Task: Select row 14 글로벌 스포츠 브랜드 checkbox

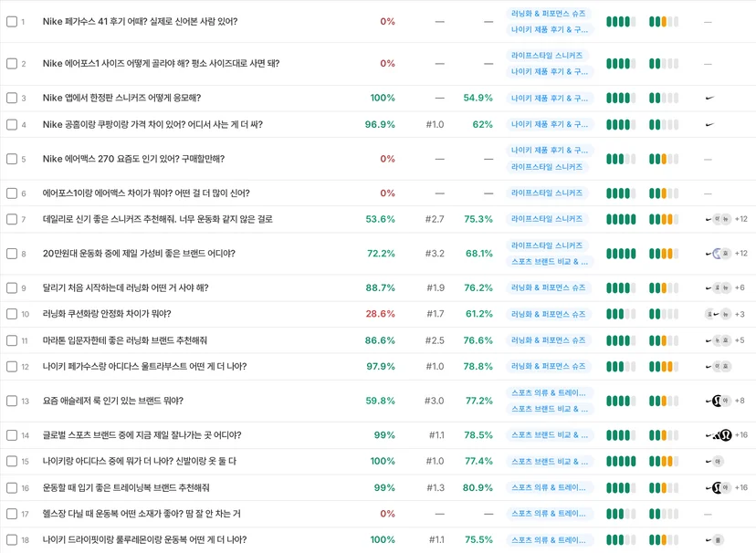Action: (x=12, y=435)
